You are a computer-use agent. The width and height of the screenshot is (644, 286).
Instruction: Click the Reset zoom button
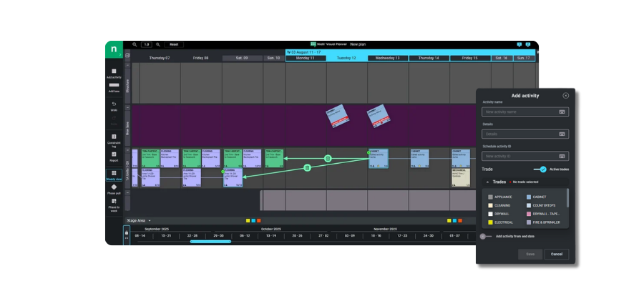[173, 44]
